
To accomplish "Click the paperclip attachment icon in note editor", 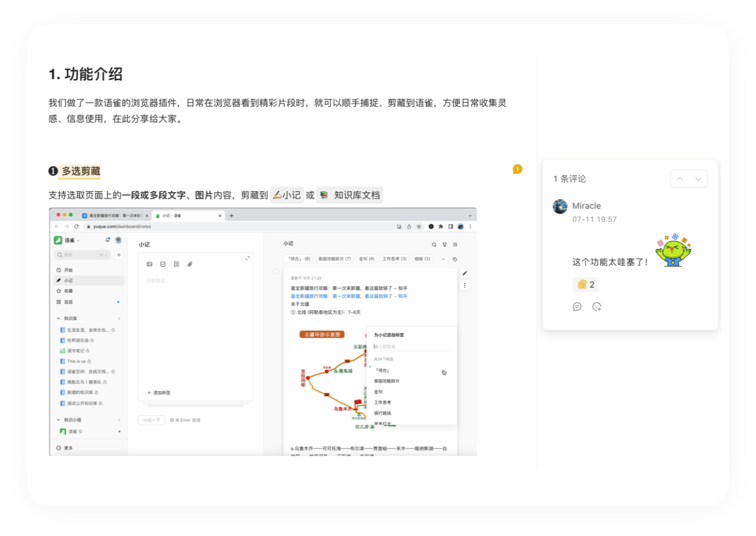I will click(189, 264).
